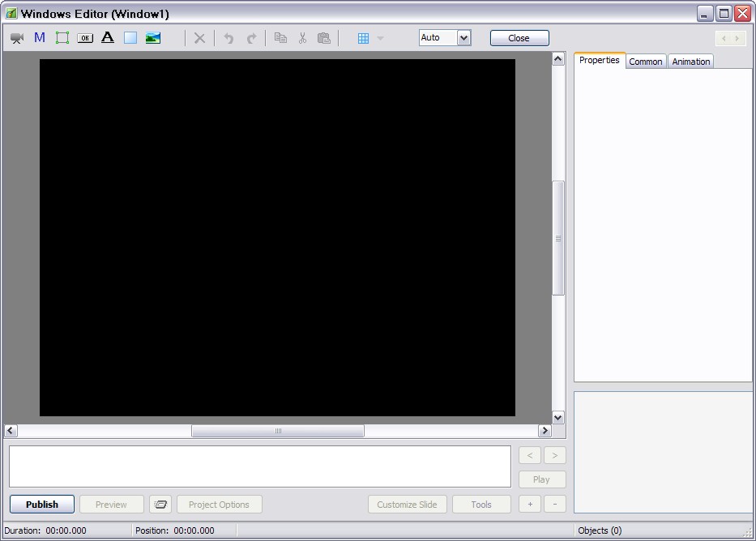This screenshot has width=756, height=541.
Task: Click the redo arrow icon
Action: point(251,38)
